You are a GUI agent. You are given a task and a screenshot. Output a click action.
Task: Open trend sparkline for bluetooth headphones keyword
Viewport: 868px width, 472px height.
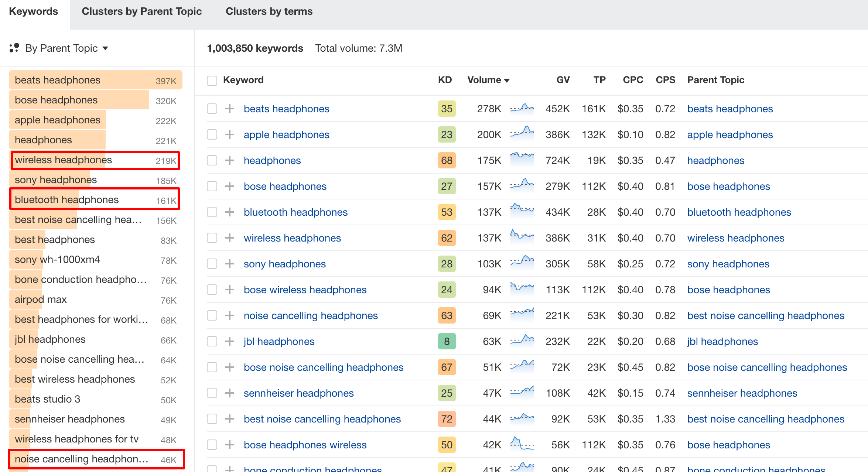click(522, 212)
